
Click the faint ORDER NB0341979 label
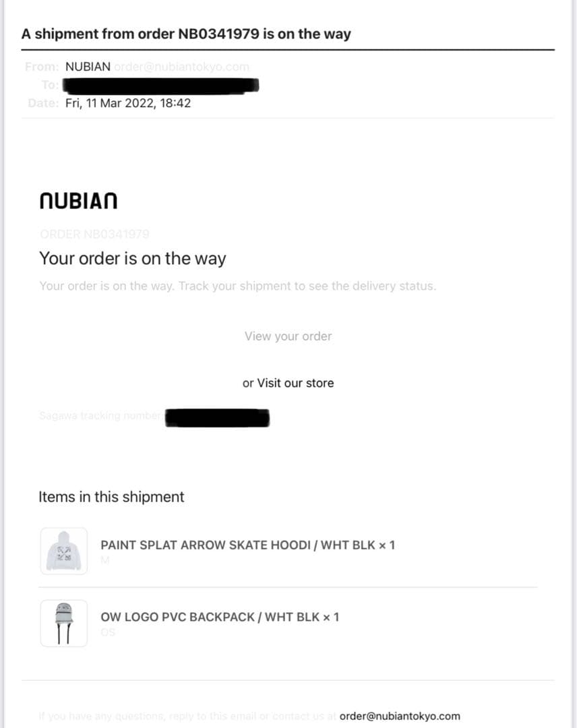click(x=94, y=234)
